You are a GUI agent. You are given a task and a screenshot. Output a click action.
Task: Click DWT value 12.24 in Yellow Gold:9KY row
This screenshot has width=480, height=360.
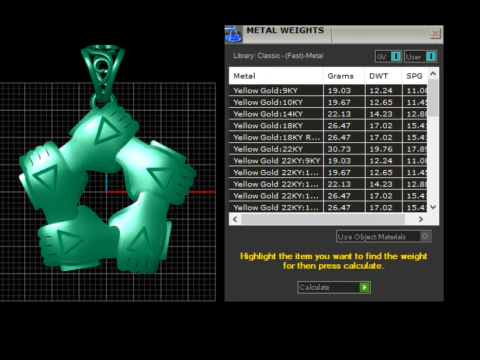coord(381,91)
